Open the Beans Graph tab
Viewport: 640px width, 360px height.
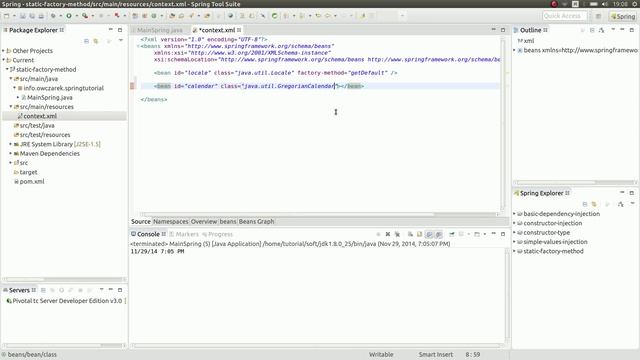pyautogui.click(x=256, y=221)
